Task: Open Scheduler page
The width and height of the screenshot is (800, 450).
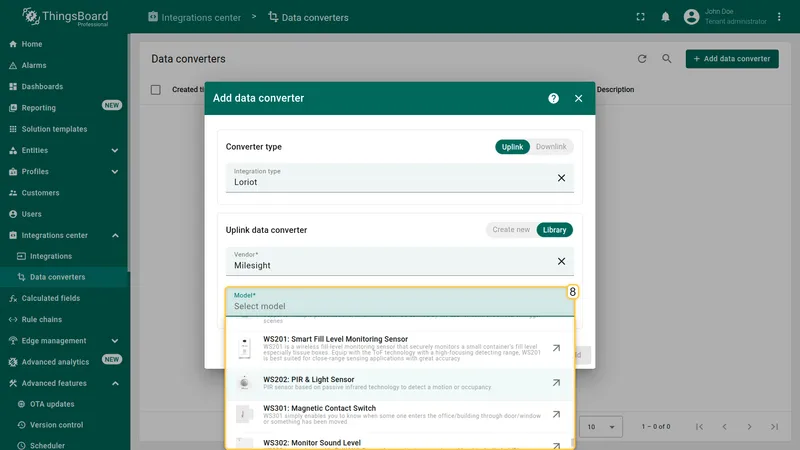Action: (x=64, y=445)
